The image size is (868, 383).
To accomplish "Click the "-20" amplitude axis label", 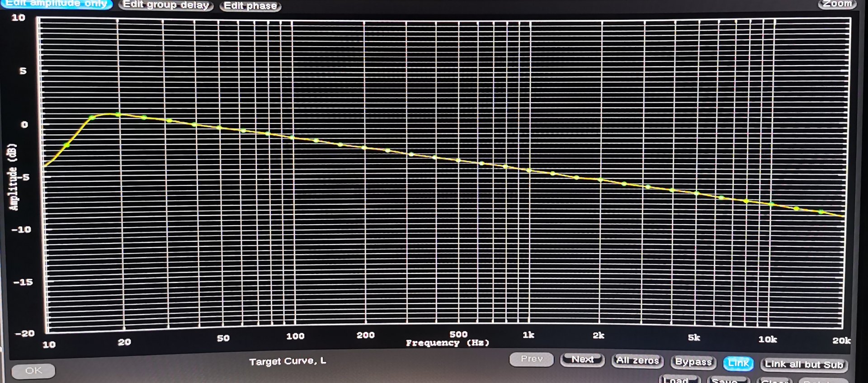I will tap(24, 334).
